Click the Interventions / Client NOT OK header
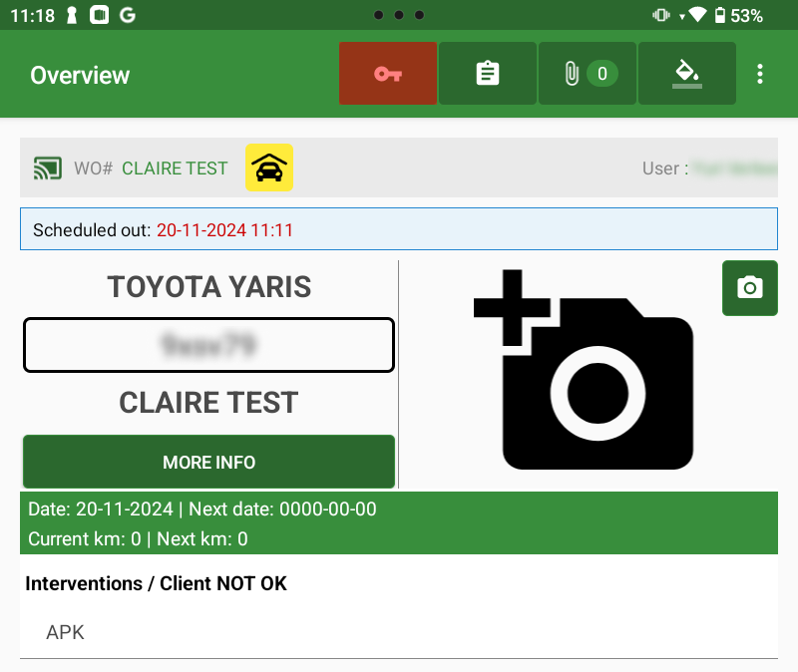Screen dimensions: 798x672 pos(157,583)
